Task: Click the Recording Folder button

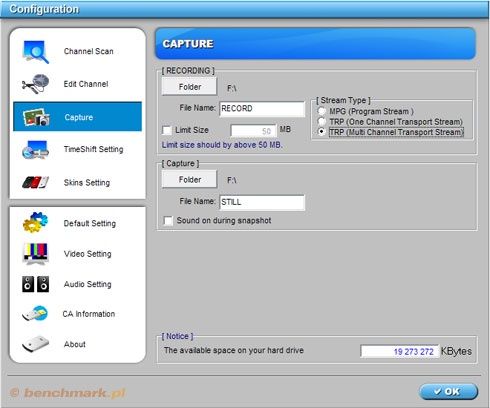Action: 189,87
